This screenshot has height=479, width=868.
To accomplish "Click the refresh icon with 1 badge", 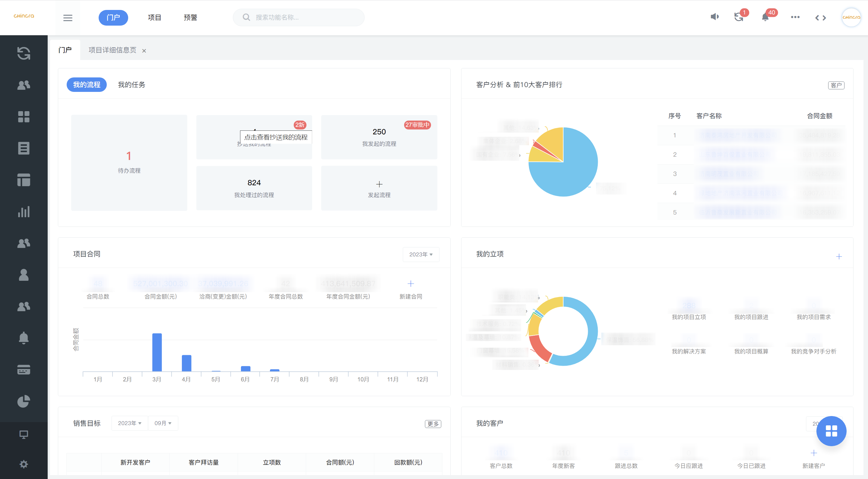I will 739,17.
